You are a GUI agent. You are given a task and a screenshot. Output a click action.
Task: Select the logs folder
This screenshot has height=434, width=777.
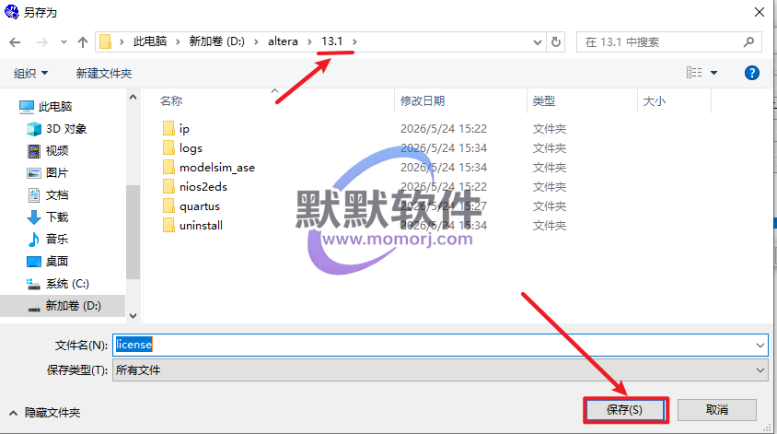pos(191,148)
